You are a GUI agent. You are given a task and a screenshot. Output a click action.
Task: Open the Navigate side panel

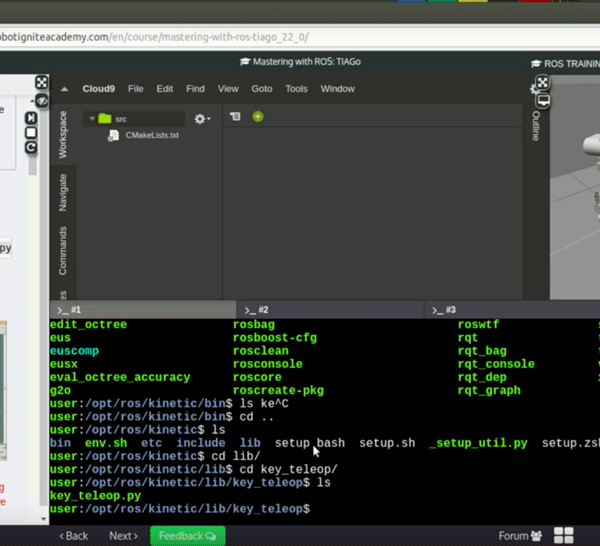(63, 192)
